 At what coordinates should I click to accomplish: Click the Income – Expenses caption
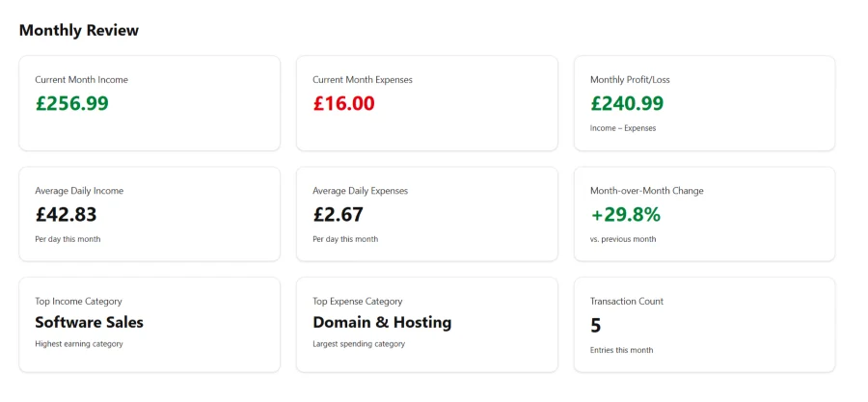click(622, 127)
